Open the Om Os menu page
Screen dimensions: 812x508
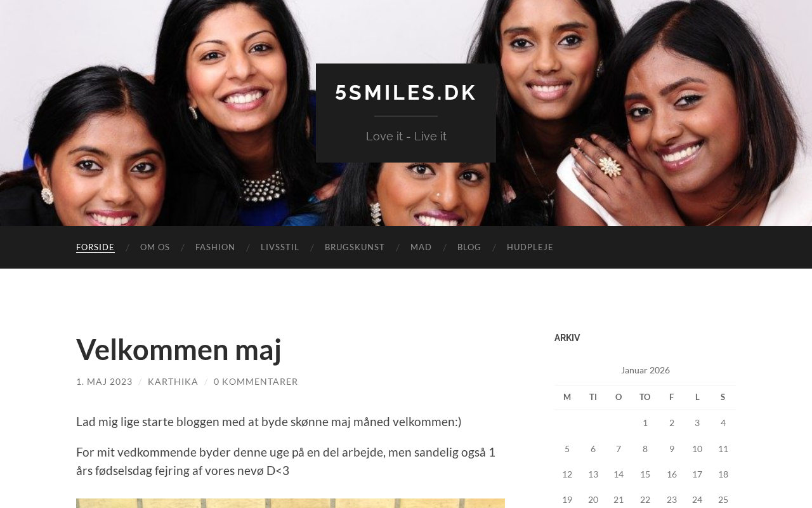(x=155, y=247)
